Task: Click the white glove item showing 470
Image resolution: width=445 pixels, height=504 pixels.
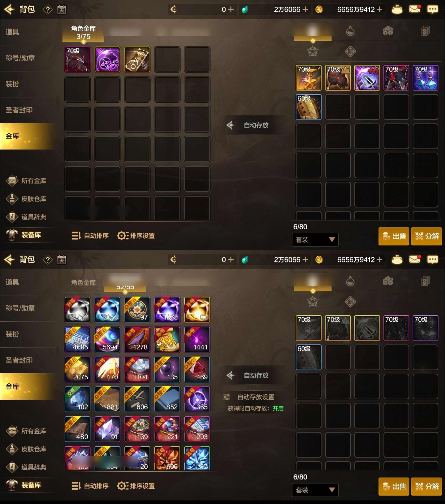Action: tap(107, 369)
